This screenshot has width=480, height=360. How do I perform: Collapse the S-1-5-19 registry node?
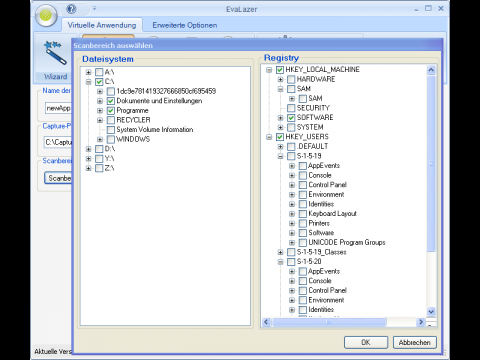point(281,156)
